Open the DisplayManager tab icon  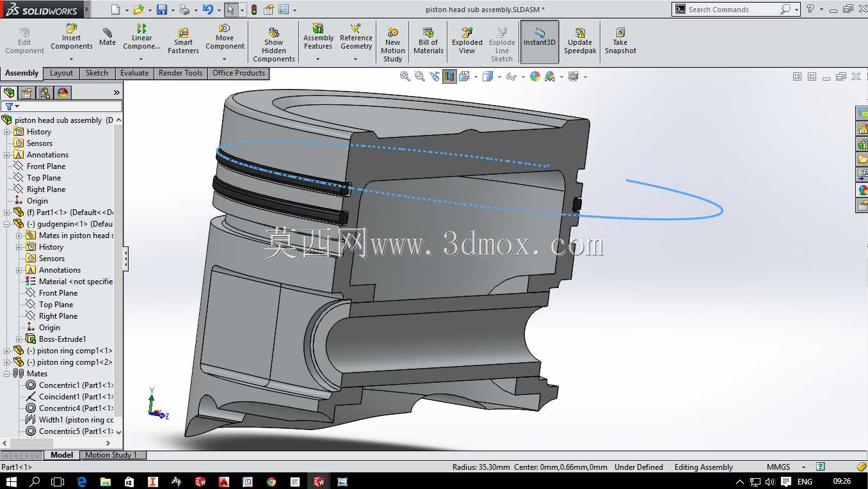[x=63, y=93]
